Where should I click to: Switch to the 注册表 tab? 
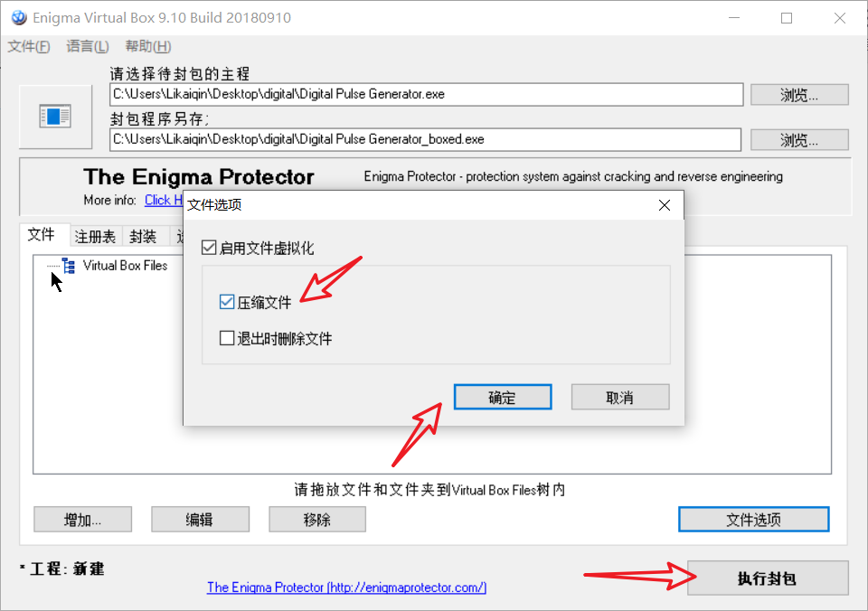click(x=95, y=237)
